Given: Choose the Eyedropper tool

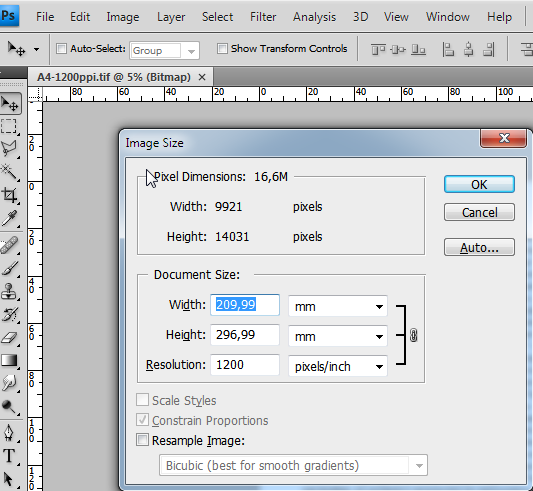Looking at the screenshot, I should tap(9, 219).
